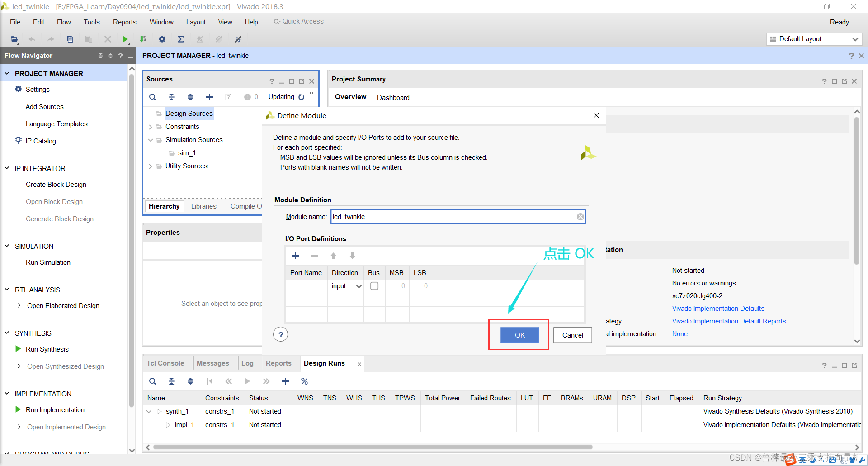This screenshot has width=868, height=466.
Task: Click the copy icon in main toolbar
Action: [70, 39]
